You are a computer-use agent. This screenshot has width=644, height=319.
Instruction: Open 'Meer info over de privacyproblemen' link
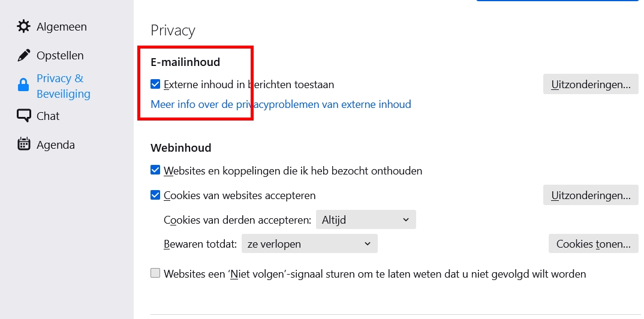(281, 104)
